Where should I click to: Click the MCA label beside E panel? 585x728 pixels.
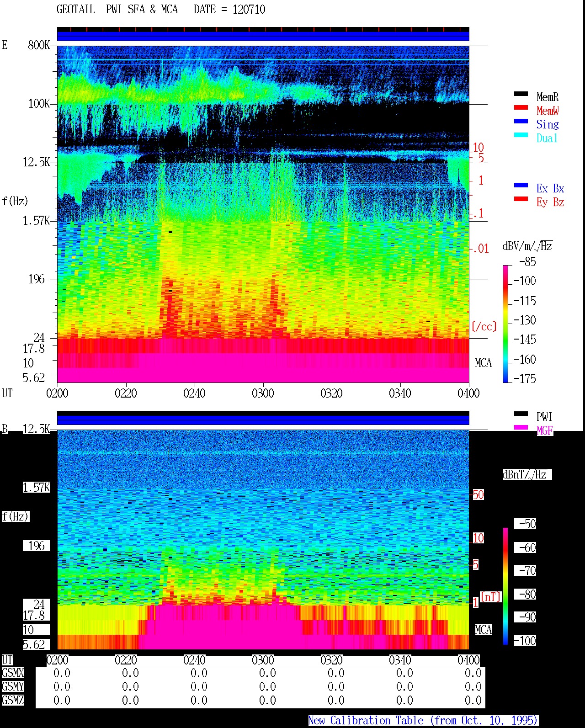pyautogui.click(x=483, y=363)
